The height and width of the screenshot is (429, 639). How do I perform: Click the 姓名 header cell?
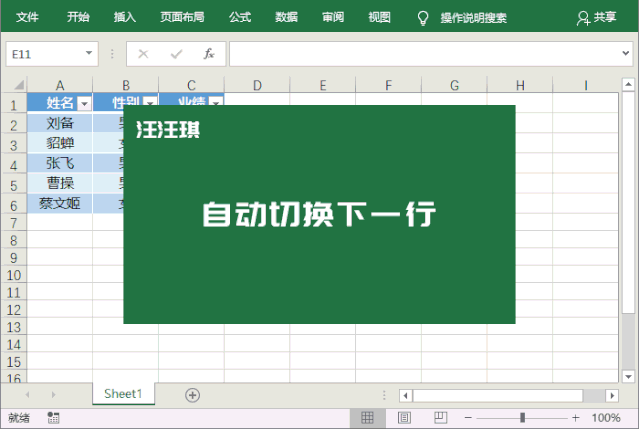[60, 103]
